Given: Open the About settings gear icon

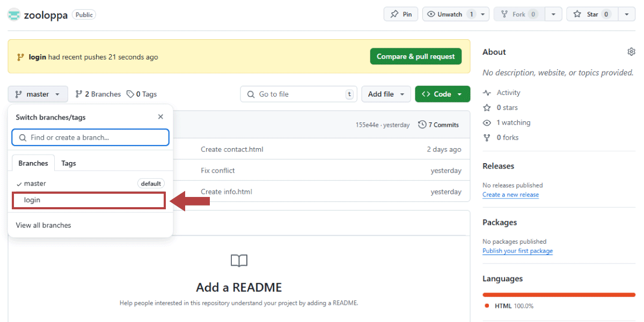Looking at the screenshot, I should coord(631,52).
